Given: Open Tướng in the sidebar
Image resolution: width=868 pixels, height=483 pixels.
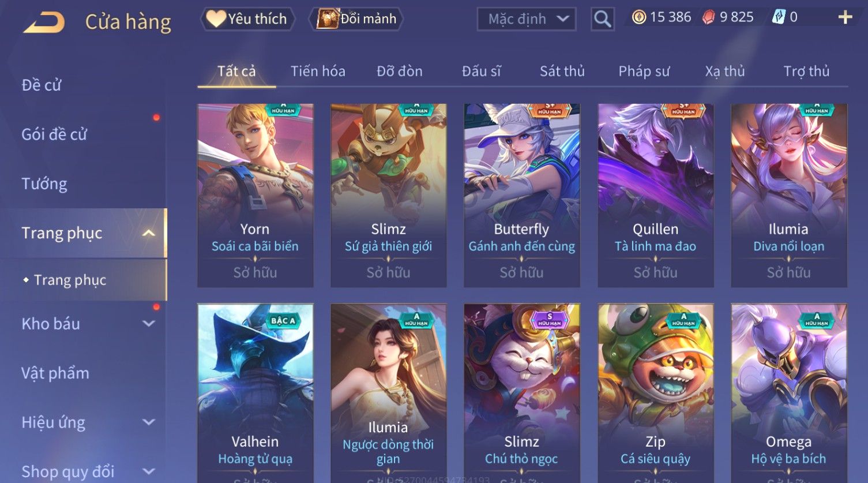Looking at the screenshot, I should (44, 184).
